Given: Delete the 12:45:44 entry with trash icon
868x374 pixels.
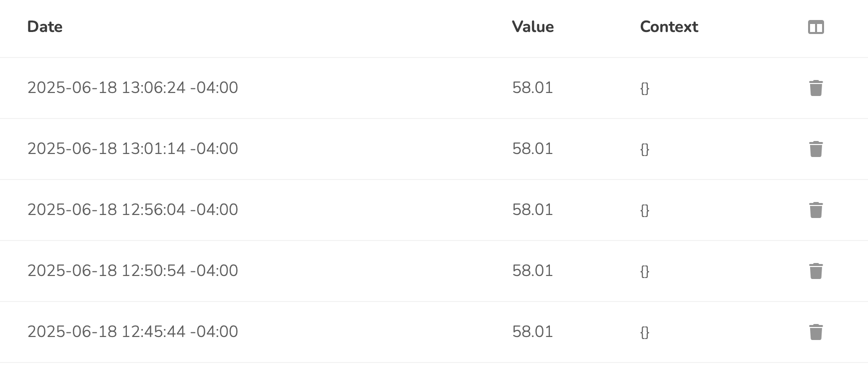Looking at the screenshot, I should [x=816, y=332].
